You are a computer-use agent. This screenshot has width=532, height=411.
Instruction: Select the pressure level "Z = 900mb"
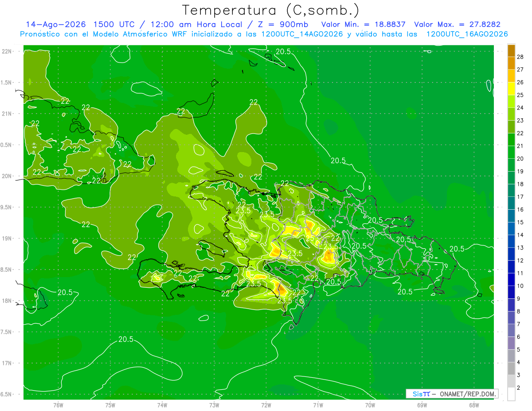click(283, 24)
